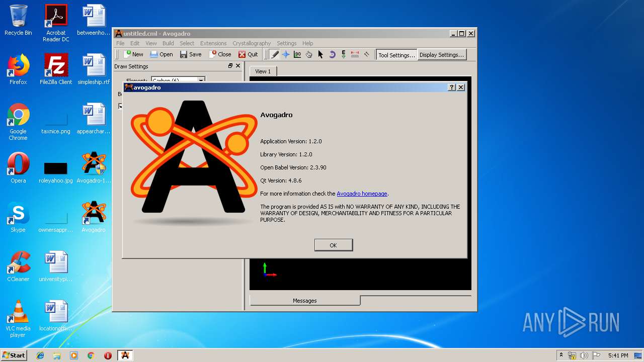Open the Messages tab

(x=305, y=301)
